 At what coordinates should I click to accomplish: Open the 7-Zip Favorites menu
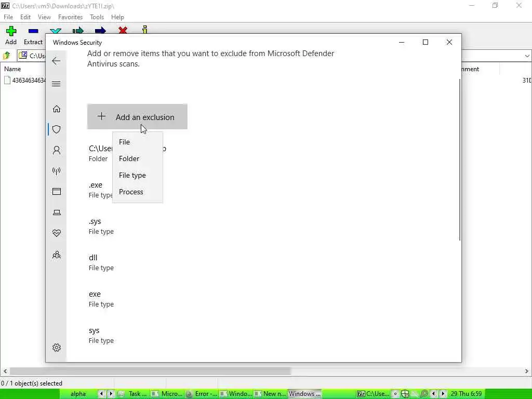pos(70,17)
